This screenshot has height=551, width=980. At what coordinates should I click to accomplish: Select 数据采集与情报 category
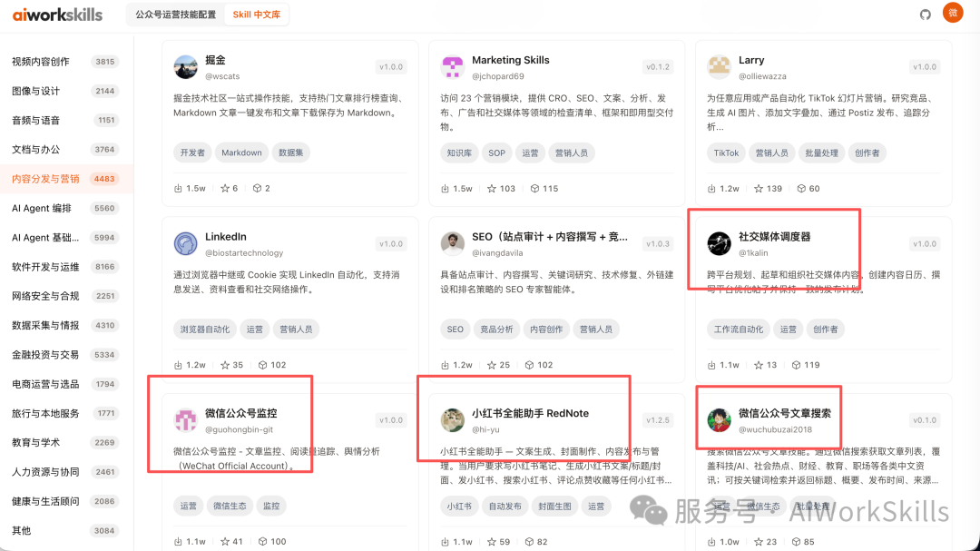[x=66, y=325]
